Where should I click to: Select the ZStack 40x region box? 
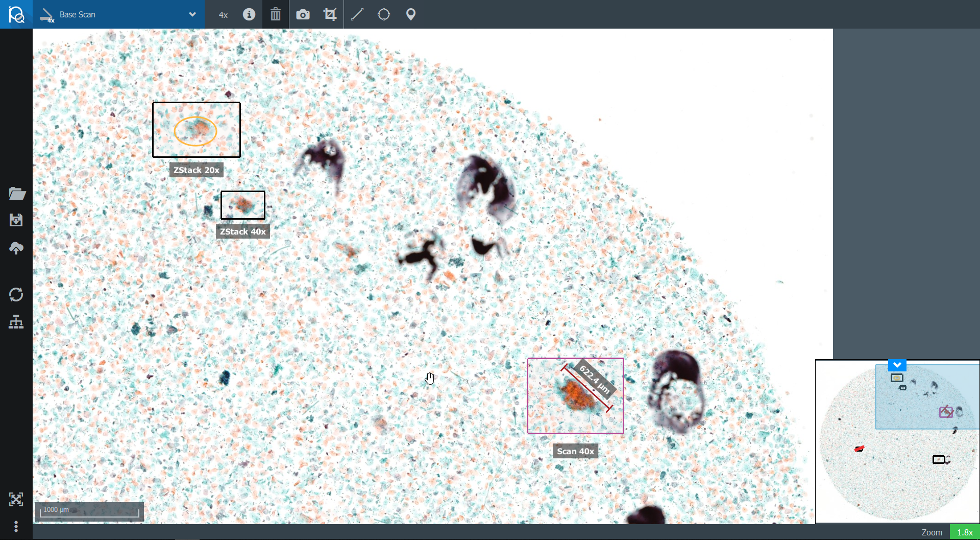243,205
